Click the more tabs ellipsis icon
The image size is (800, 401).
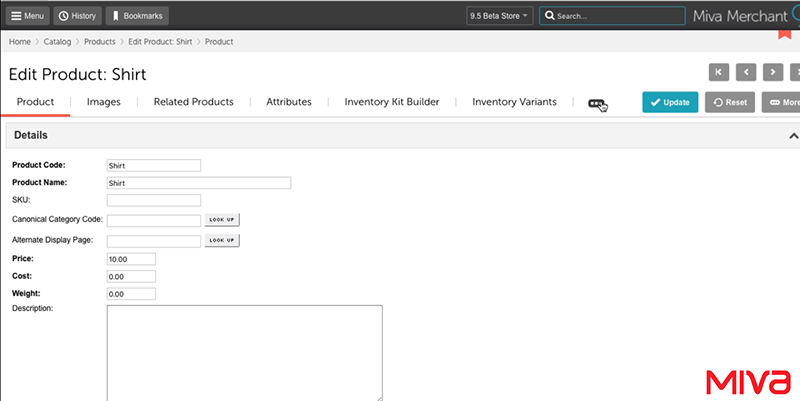596,103
